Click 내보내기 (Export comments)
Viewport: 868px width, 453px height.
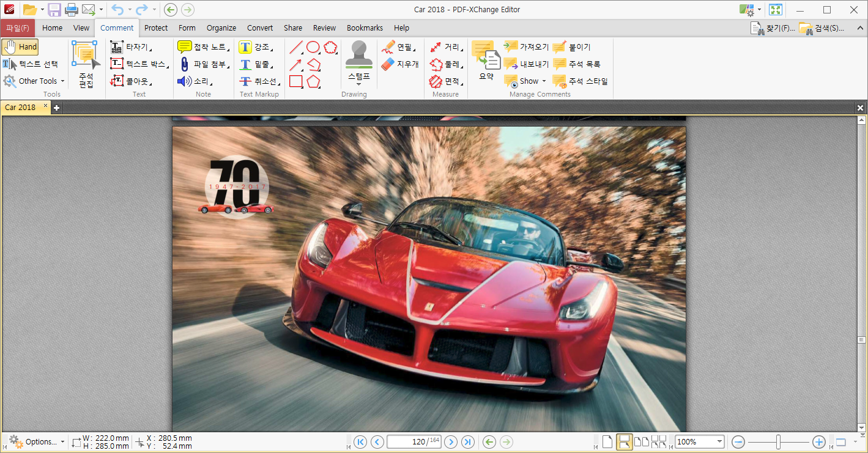tap(526, 64)
